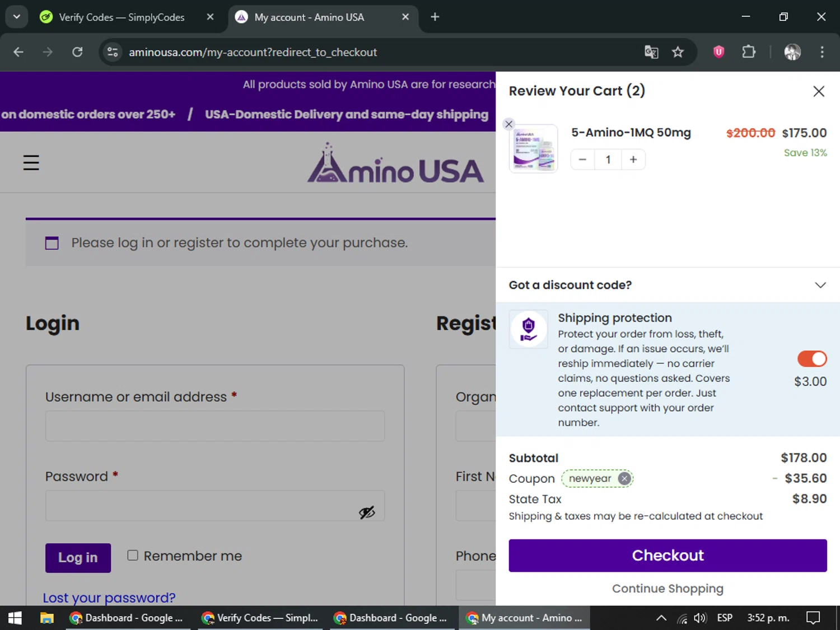The width and height of the screenshot is (840, 630).
Task: Click the struck-through $200.00 price
Action: coord(750,133)
